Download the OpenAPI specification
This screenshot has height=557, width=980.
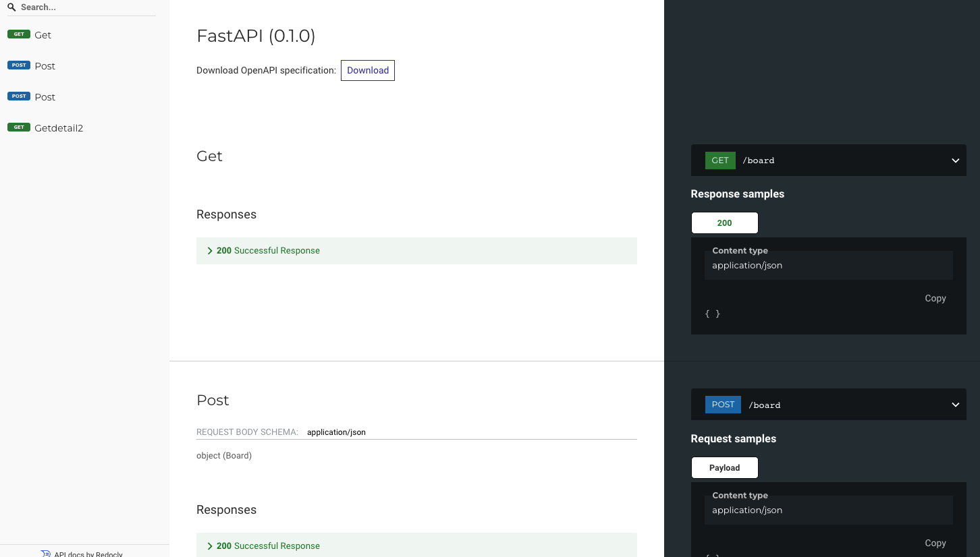tap(368, 70)
